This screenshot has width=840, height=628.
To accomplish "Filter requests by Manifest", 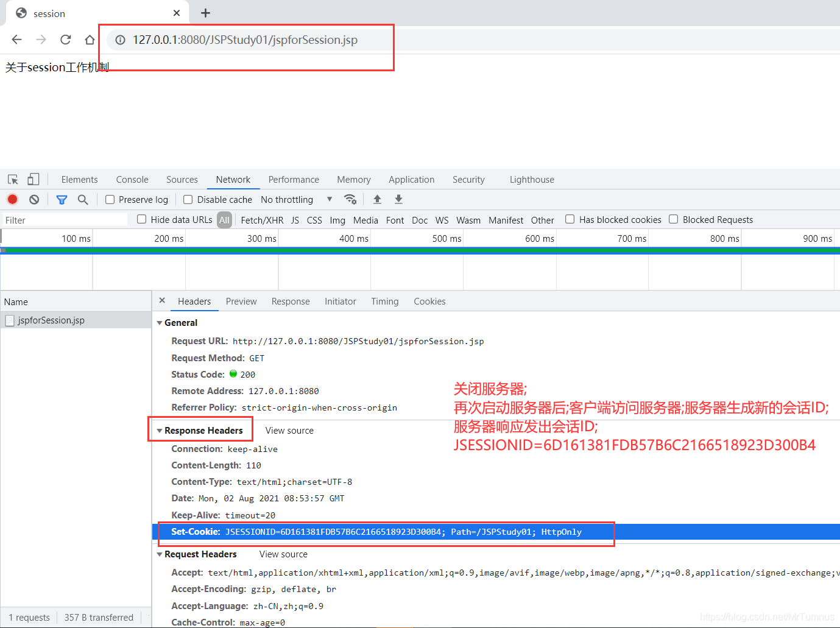I will pyautogui.click(x=506, y=220).
